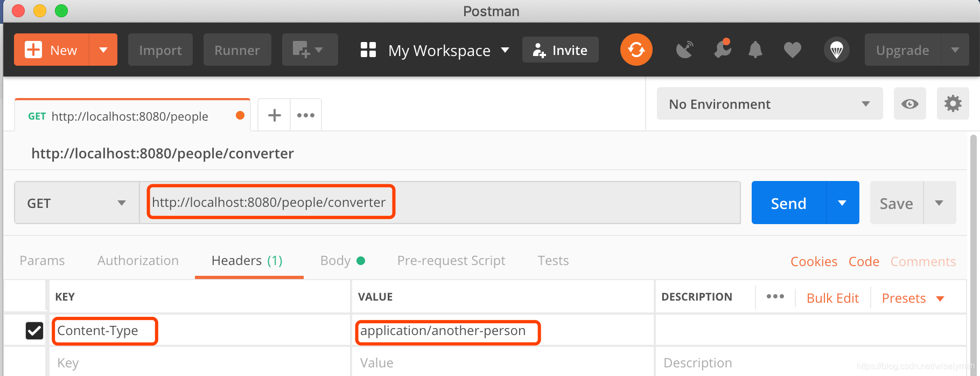The width and height of the screenshot is (980, 376).
Task: Click the request URL input field
Action: pyautogui.click(x=440, y=203)
